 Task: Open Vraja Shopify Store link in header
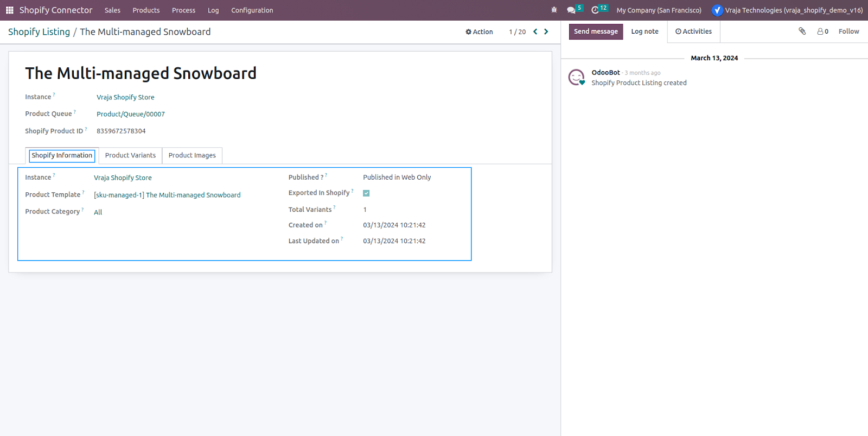(x=125, y=97)
